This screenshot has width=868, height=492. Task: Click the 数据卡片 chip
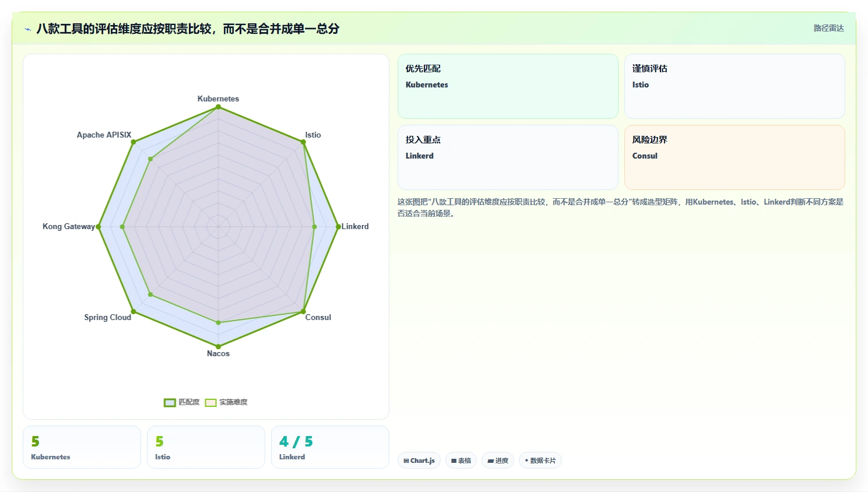540,461
